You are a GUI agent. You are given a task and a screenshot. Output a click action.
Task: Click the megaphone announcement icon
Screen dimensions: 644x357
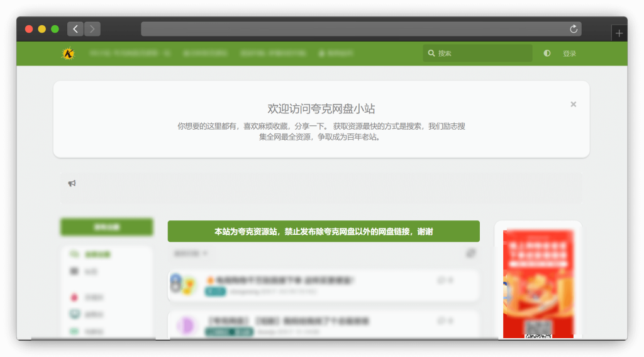click(72, 183)
